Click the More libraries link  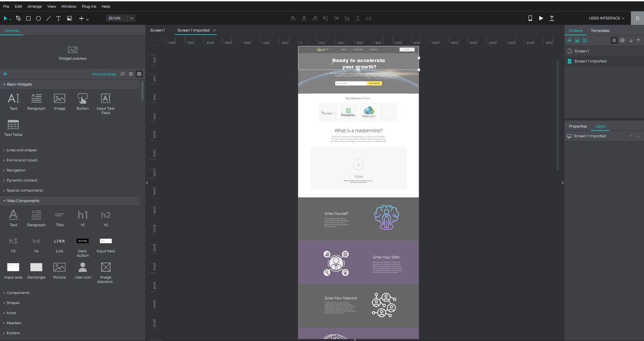click(x=104, y=74)
